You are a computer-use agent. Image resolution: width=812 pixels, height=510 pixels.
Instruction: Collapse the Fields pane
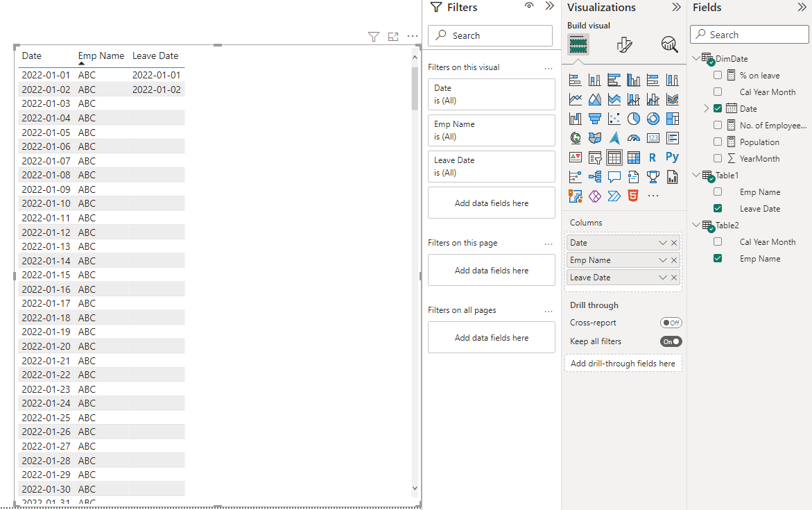(x=802, y=7)
